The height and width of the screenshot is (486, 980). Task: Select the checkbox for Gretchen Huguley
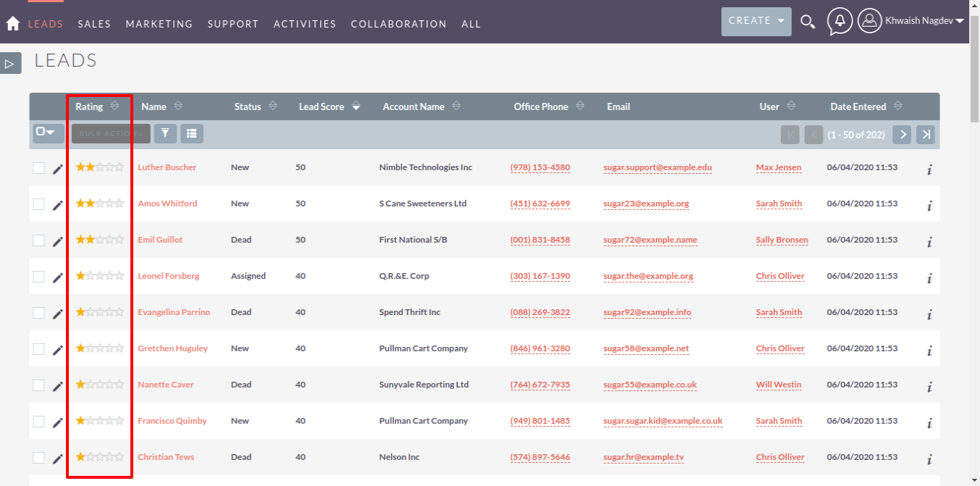(x=39, y=348)
